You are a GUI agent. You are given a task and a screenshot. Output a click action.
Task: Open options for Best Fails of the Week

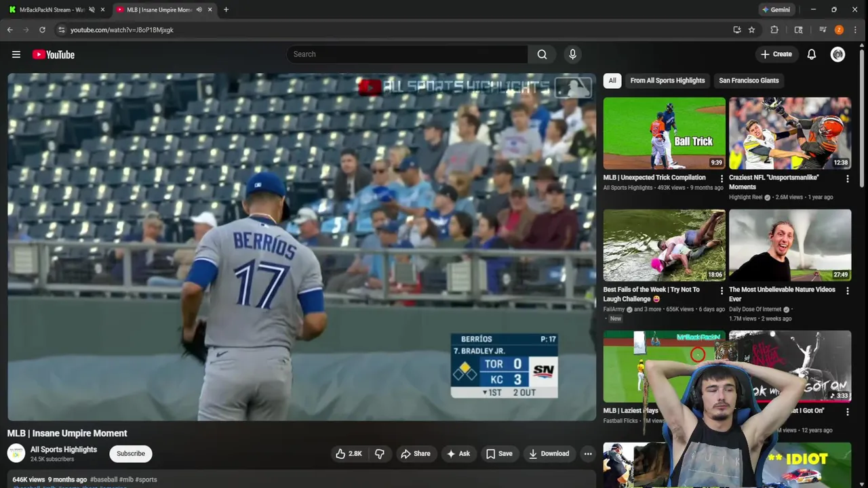(x=722, y=291)
